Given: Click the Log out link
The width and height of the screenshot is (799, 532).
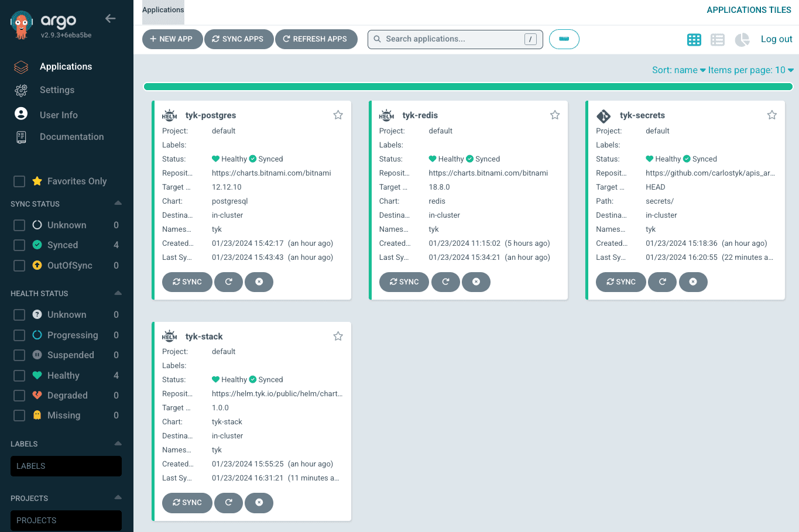Looking at the screenshot, I should [x=776, y=39].
